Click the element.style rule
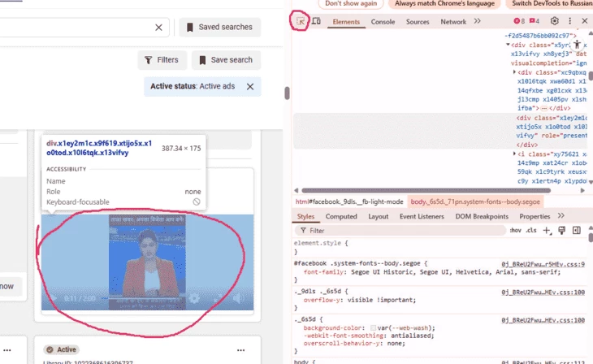Viewport: 593px width, 364px height. tap(321, 243)
